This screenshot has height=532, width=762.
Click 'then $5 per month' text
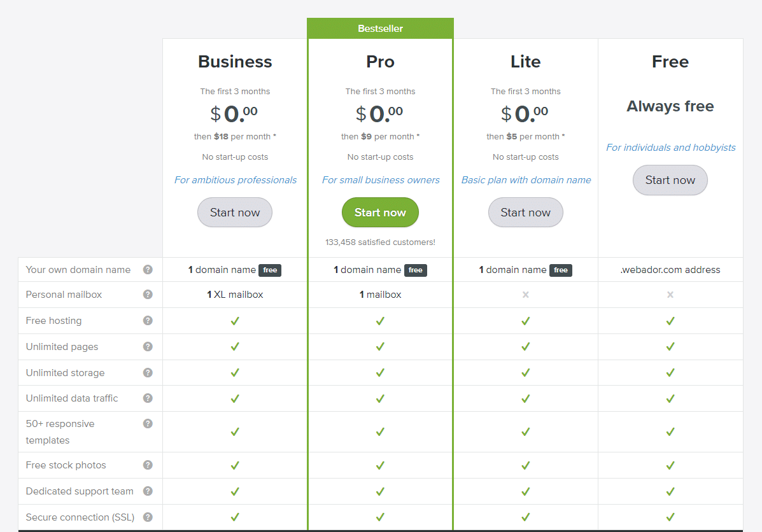click(x=525, y=137)
